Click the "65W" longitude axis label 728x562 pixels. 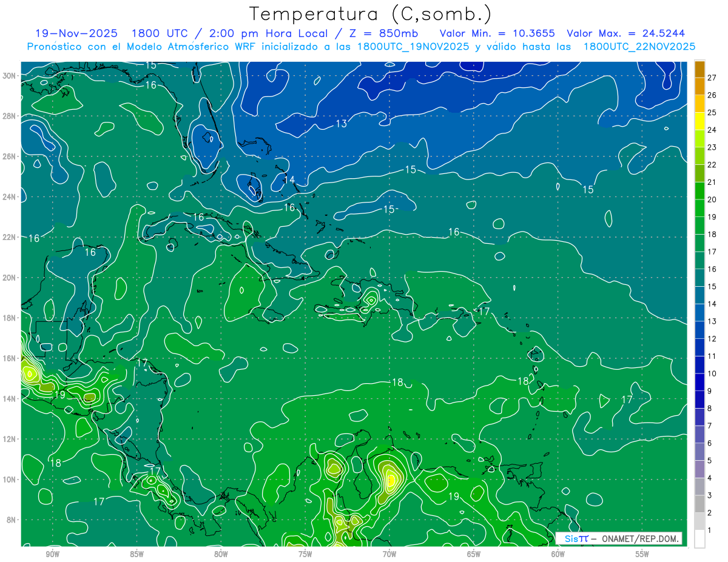[474, 554]
